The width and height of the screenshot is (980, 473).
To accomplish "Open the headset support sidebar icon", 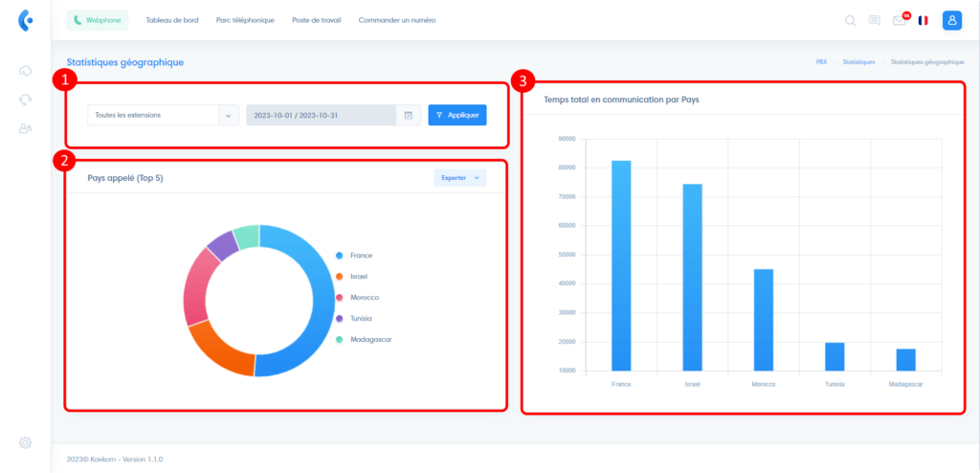I will [26, 100].
